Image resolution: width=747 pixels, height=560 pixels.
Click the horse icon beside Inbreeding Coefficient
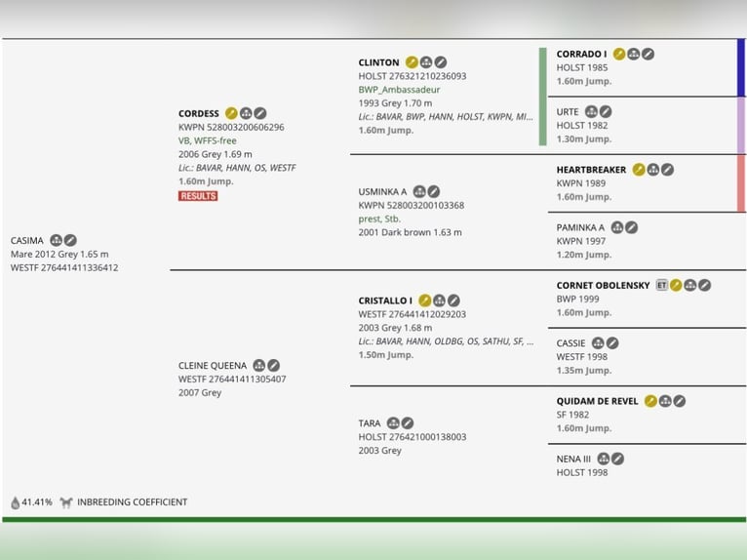click(x=66, y=502)
